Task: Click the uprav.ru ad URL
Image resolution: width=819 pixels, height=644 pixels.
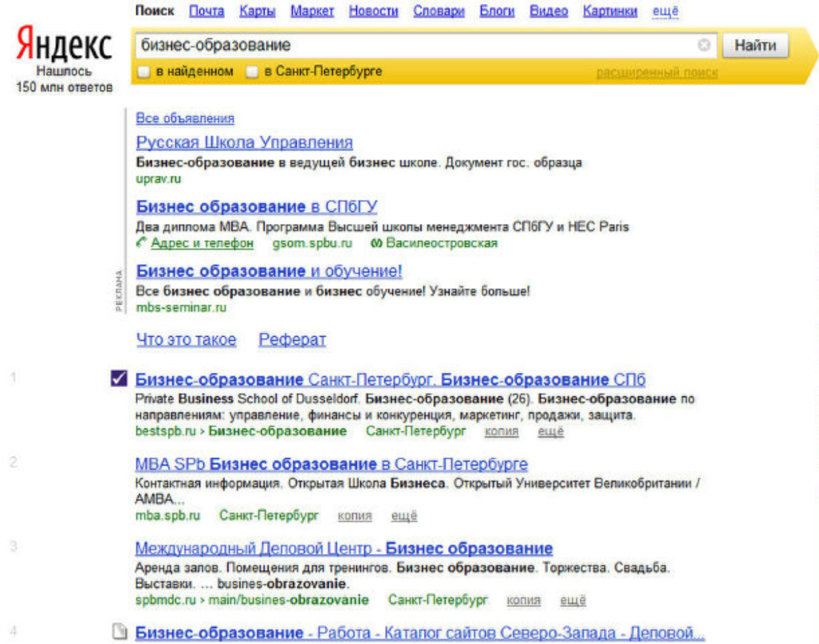Action: (158, 179)
